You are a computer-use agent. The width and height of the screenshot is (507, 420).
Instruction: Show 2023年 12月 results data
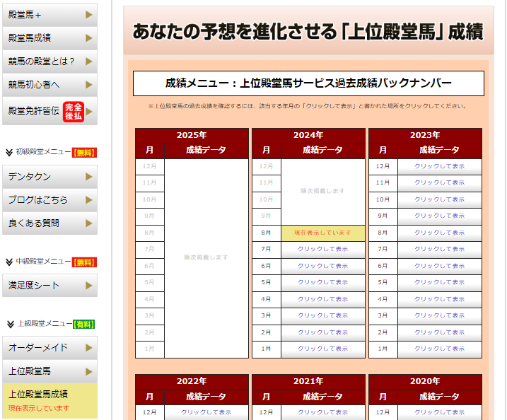[x=439, y=166]
